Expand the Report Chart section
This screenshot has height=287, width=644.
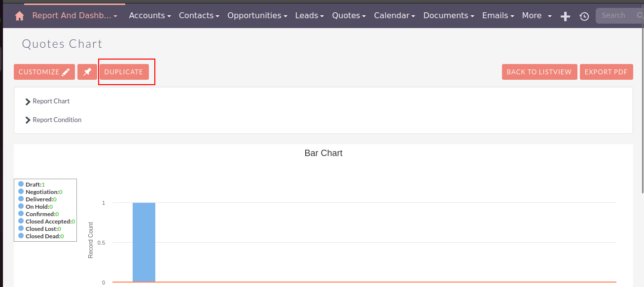(47, 101)
